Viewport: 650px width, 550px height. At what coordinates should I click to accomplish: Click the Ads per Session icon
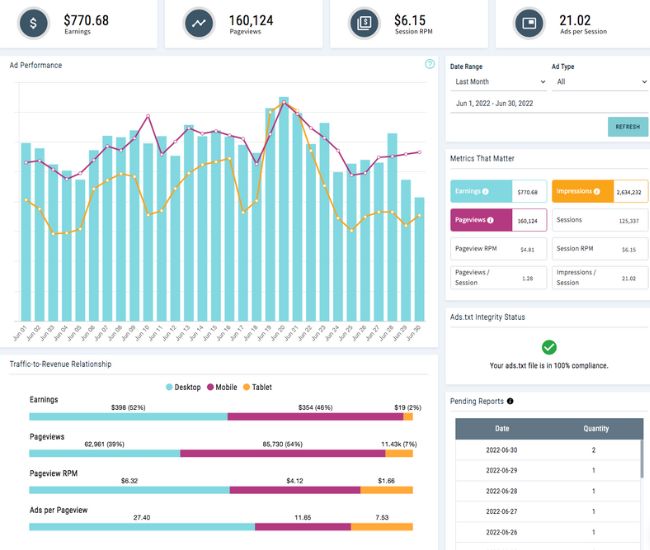pos(529,23)
